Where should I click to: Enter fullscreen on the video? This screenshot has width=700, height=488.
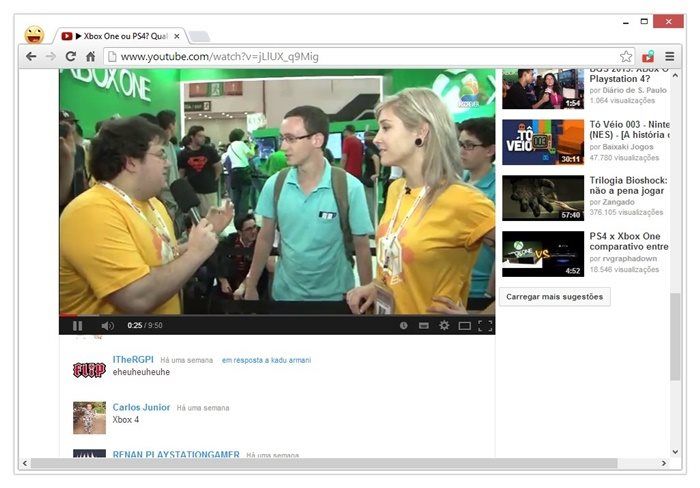coord(485,326)
